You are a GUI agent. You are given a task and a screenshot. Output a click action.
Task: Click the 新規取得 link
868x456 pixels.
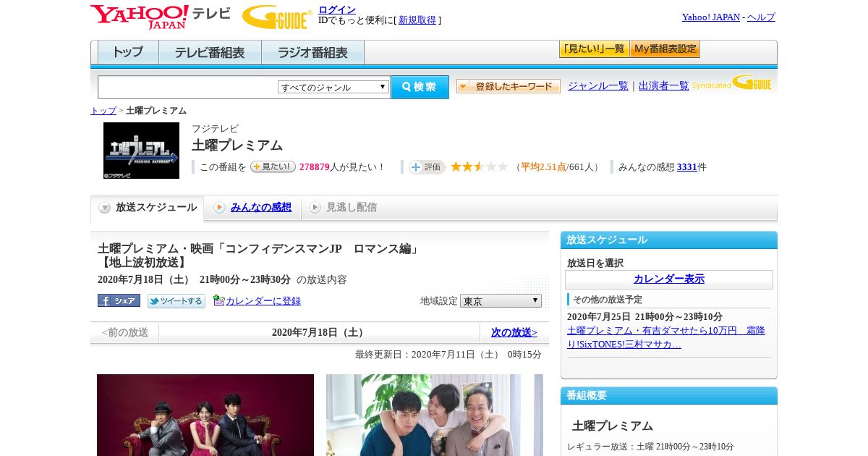(417, 20)
